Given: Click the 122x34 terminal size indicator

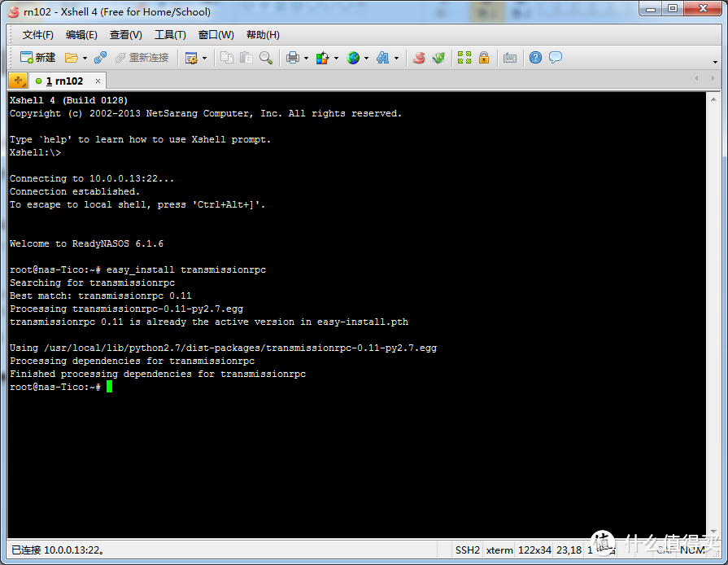Looking at the screenshot, I should point(534,550).
